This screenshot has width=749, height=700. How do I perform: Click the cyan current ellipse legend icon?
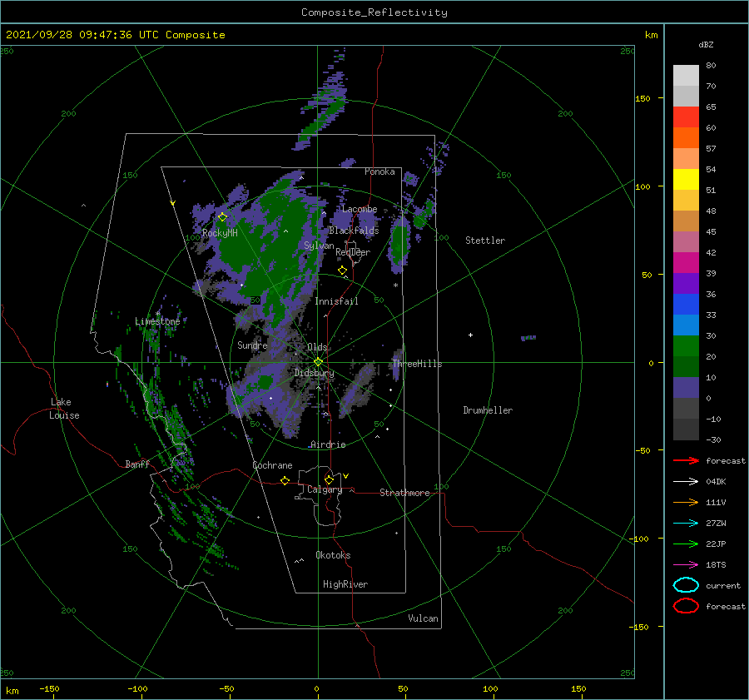pyautogui.click(x=686, y=585)
